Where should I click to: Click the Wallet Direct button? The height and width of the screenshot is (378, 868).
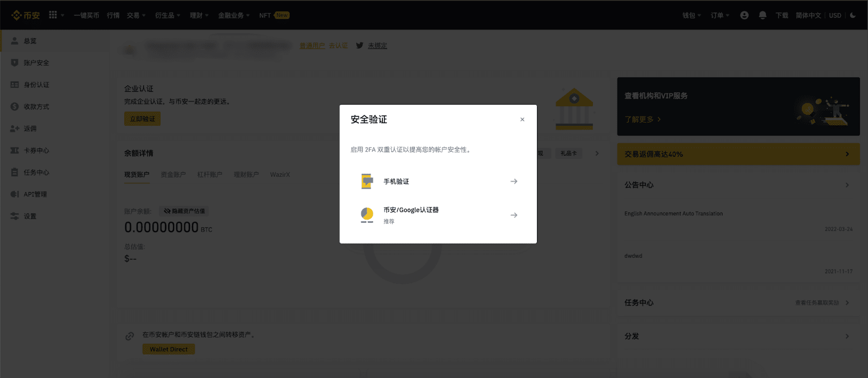tap(169, 349)
